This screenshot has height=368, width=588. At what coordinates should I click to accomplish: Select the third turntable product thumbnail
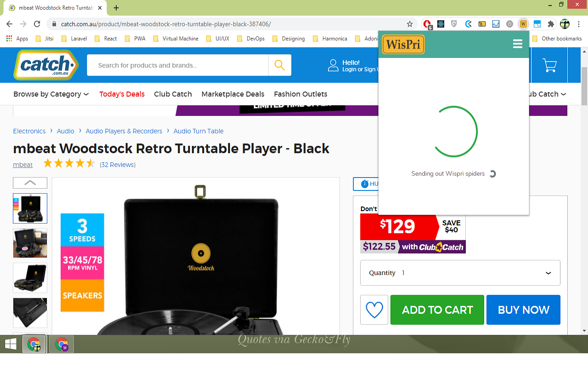tap(30, 278)
